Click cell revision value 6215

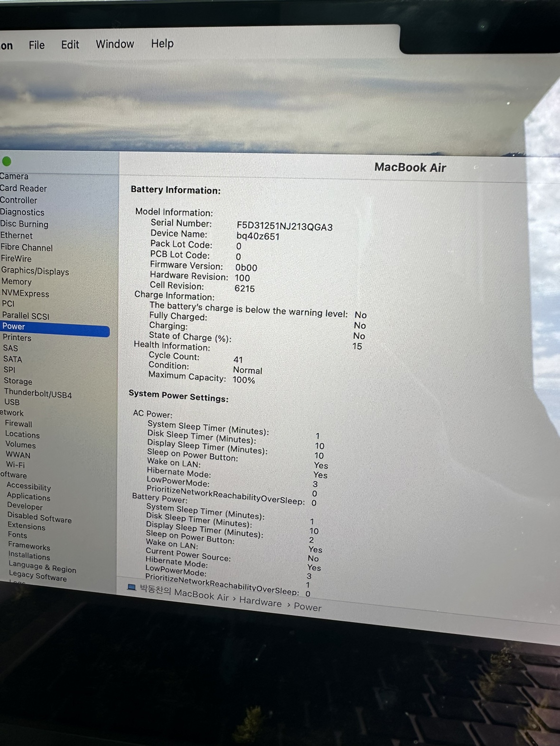(244, 289)
